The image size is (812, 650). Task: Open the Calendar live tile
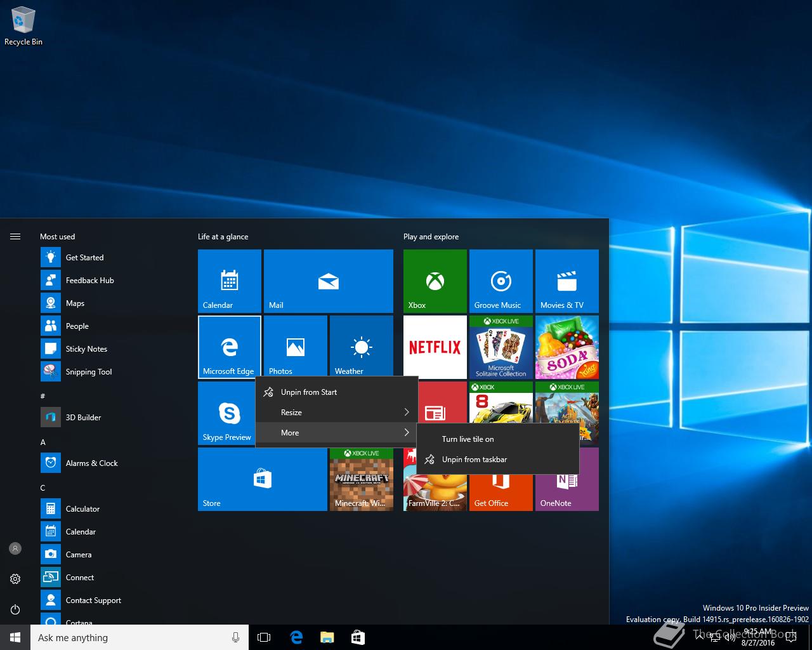click(230, 281)
